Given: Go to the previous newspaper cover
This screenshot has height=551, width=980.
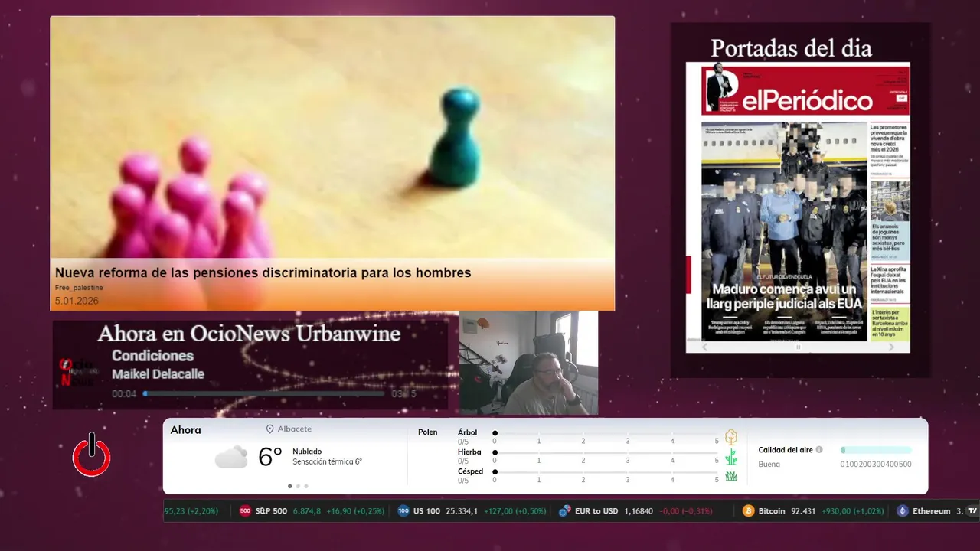Looking at the screenshot, I should (705, 347).
